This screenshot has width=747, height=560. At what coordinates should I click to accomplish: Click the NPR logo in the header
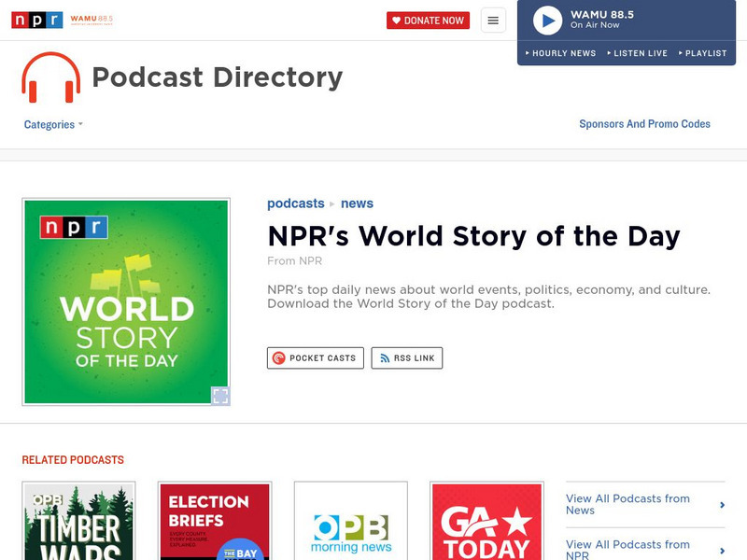37,20
